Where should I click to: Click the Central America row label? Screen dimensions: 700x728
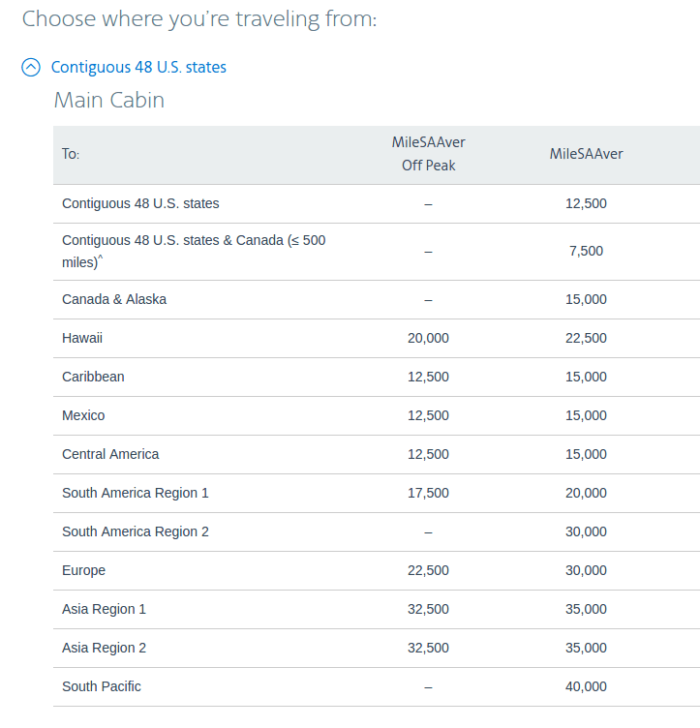tap(110, 454)
